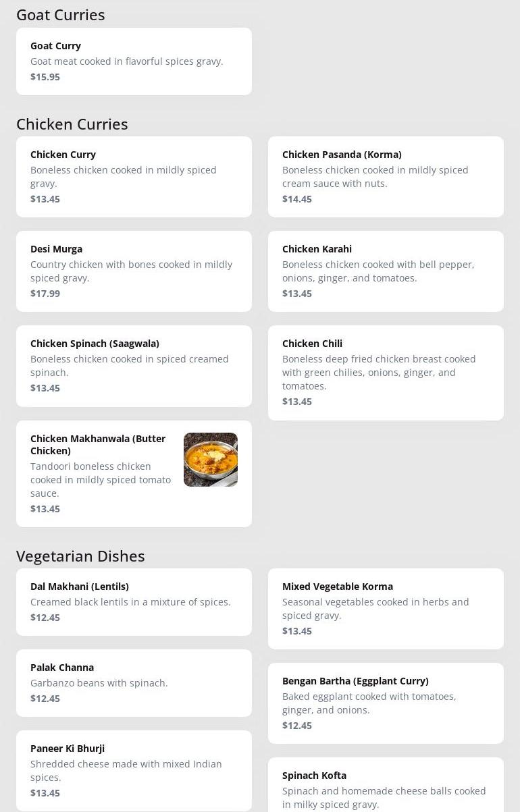Open the Palak Channa menu item
This screenshot has height=812, width=520.
coord(134,683)
